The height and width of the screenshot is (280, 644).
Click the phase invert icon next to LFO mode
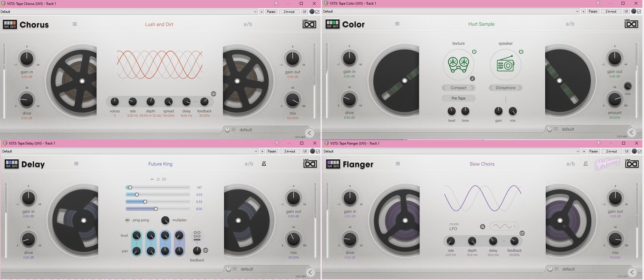point(483,226)
